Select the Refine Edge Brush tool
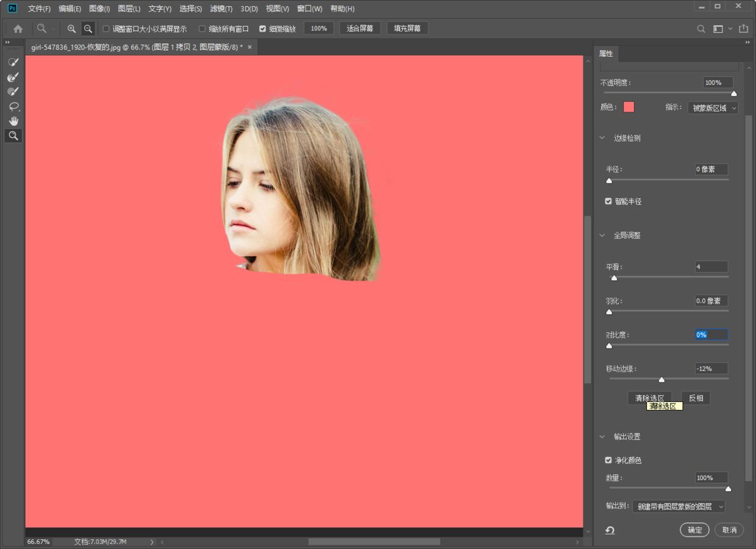 click(13, 77)
